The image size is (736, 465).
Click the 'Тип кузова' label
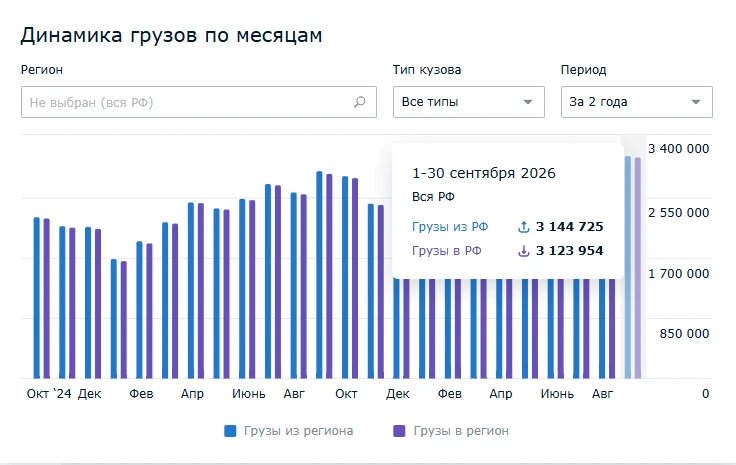(x=427, y=70)
